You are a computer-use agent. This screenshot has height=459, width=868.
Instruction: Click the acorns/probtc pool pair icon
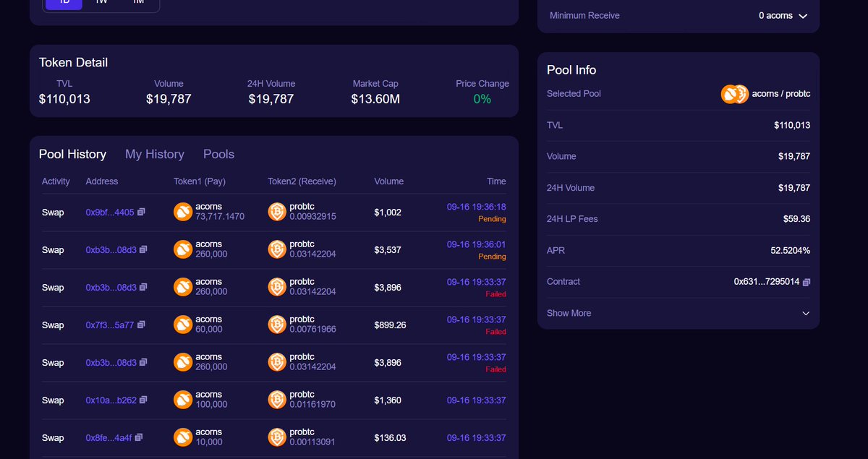tap(735, 94)
